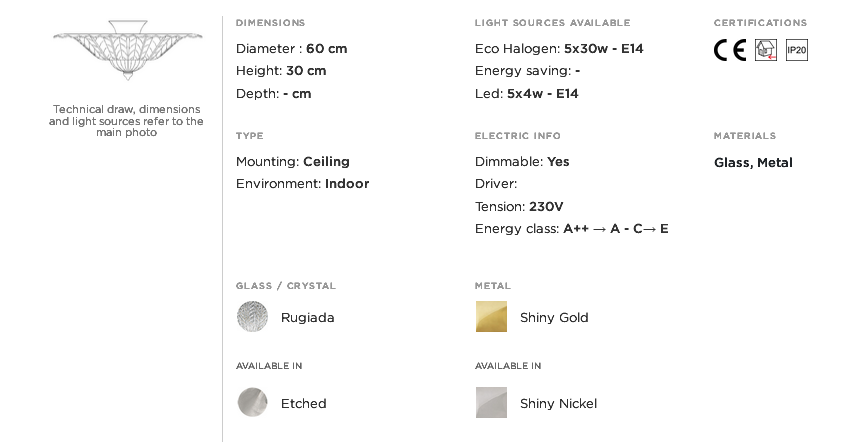Screen dimensions: 850x442
Task: Choose the Shiny Gold metal finish swatch
Action: pyautogui.click(x=491, y=317)
